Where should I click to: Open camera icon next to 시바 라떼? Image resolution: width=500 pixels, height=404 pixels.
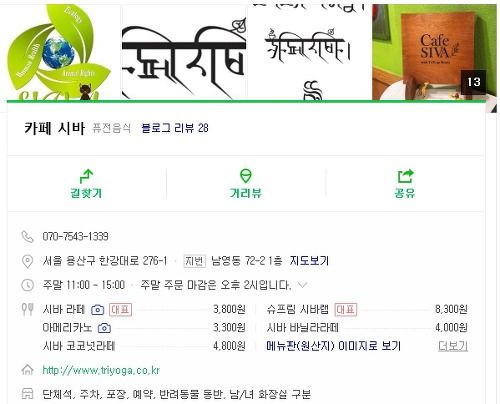pyautogui.click(x=98, y=310)
